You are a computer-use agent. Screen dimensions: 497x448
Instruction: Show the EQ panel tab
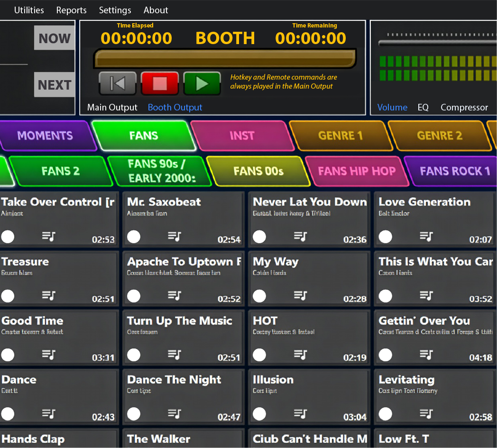pos(423,108)
